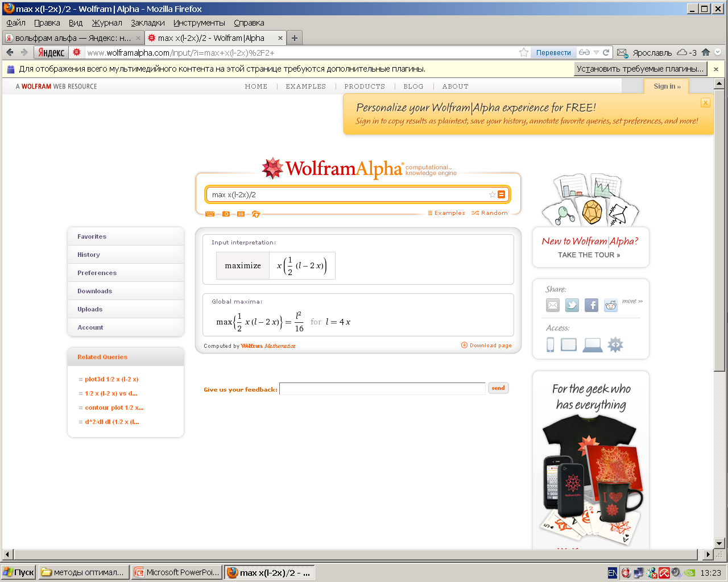Click the browser Forward arrow
Image resolution: width=728 pixels, height=582 pixels.
tap(24, 52)
